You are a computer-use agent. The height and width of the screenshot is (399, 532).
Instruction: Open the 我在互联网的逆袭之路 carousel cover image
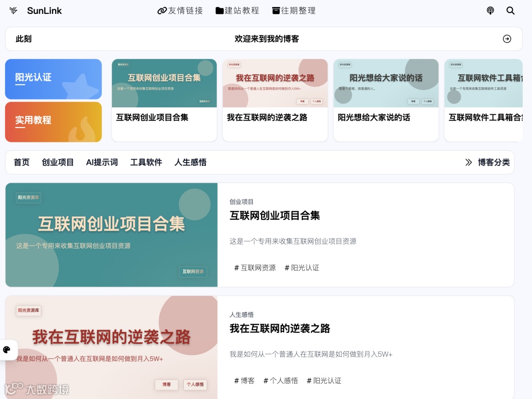coord(275,83)
